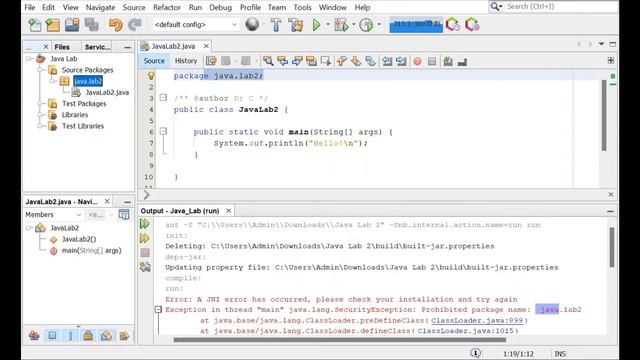Click the yellow Re-run with different parameters icon
Screen dimensions: 640x360
pyautogui.click(x=145, y=238)
